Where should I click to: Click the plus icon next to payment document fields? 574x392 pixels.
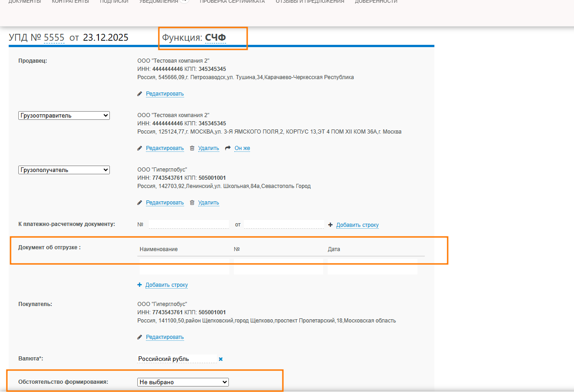pyautogui.click(x=330, y=225)
